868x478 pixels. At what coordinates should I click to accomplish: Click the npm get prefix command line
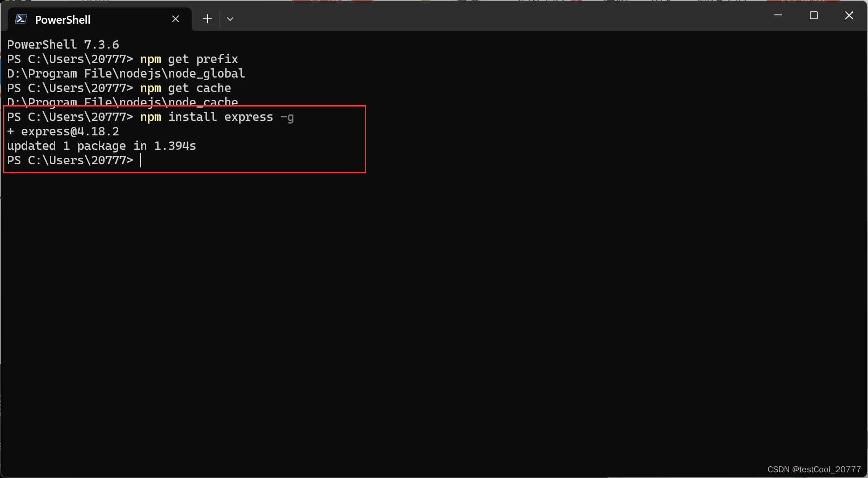pyautogui.click(x=188, y=59)
